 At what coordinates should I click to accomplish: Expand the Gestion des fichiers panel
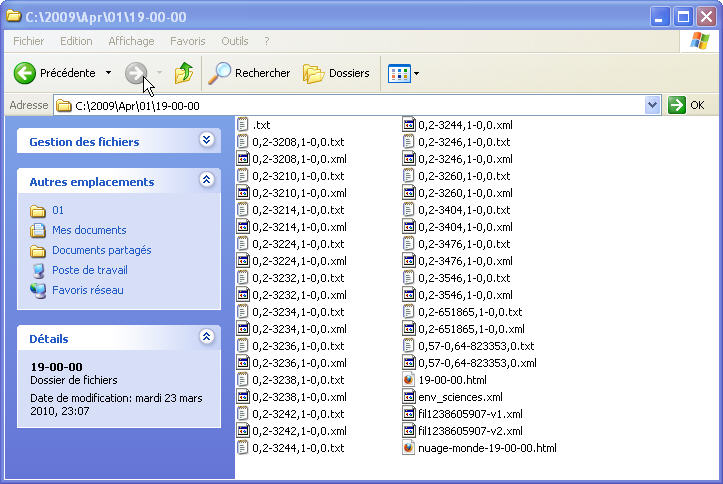tap(207, 140)
